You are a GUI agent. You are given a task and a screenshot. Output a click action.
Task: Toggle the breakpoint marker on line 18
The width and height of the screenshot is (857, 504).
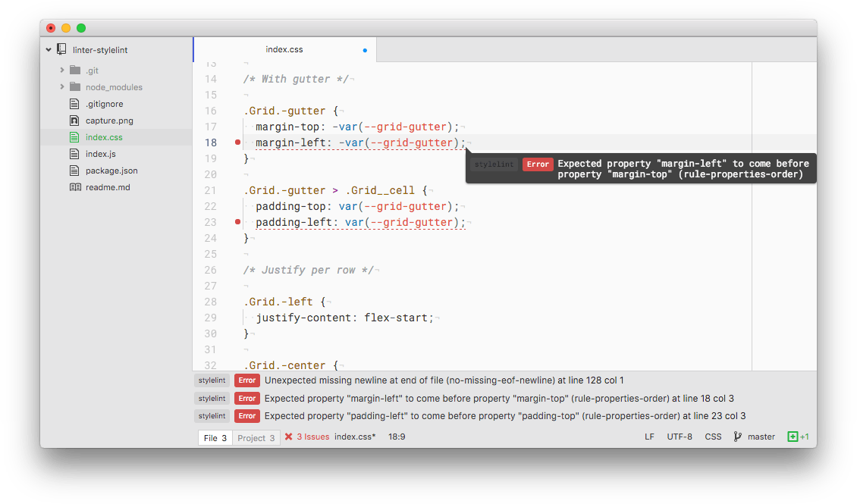(236, 142)
